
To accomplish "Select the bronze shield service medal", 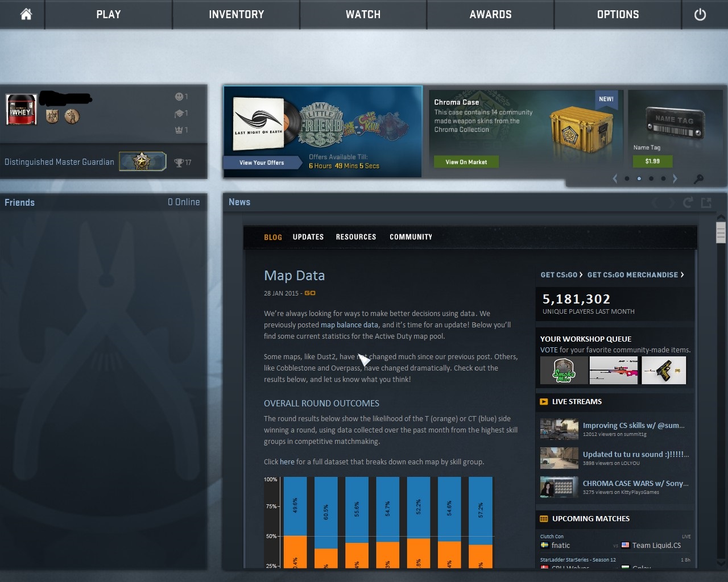I will click(x=52, y=117).
